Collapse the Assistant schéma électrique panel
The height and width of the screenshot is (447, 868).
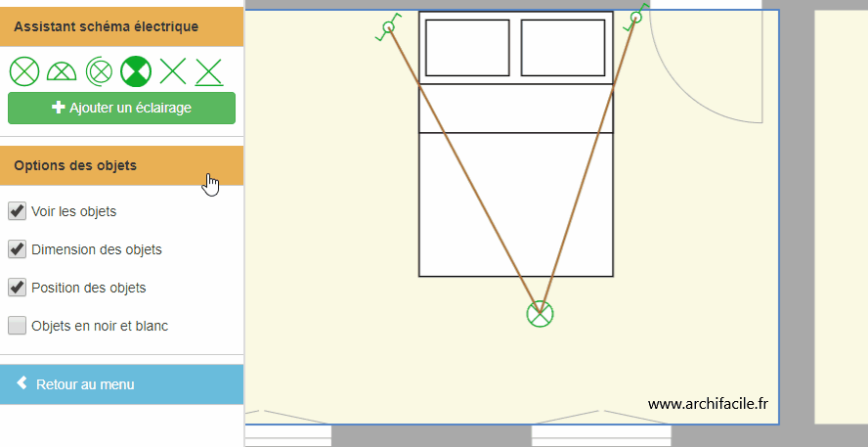tap(121, 26)
